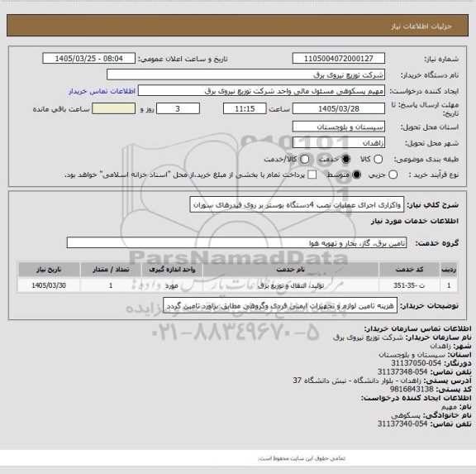
Task: Click the unit cell مورد
Action: pos(172,285)
